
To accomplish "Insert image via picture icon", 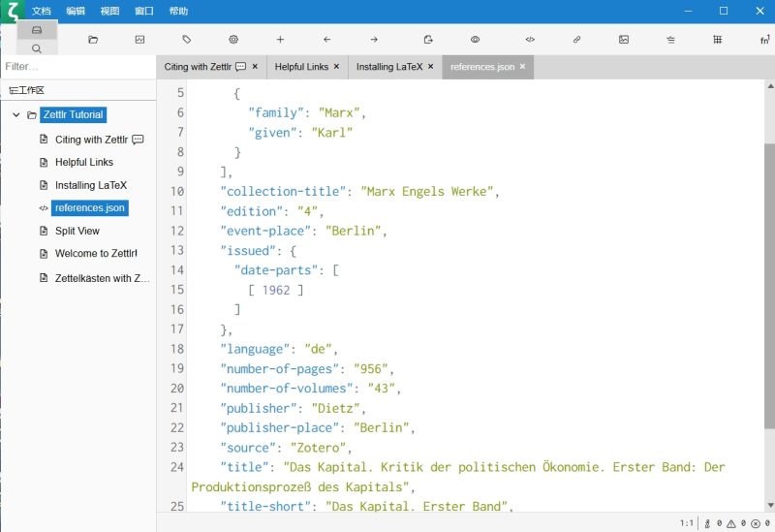I will click(624, 40).
